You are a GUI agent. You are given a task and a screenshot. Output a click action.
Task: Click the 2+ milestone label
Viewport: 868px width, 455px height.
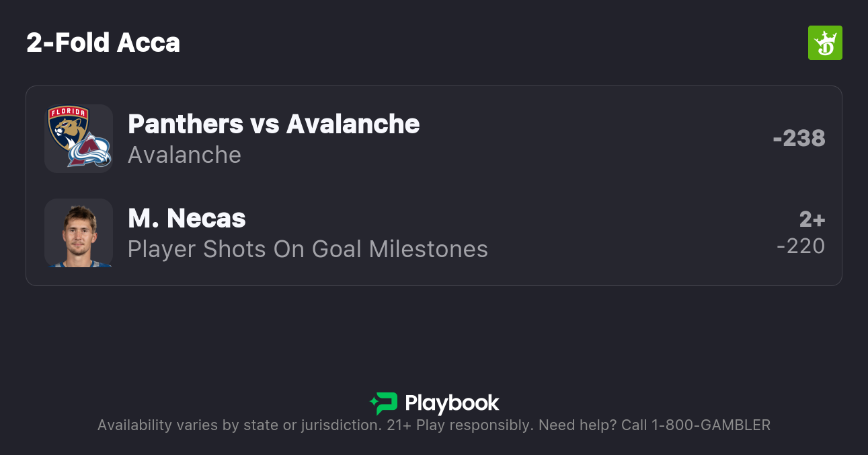(x=812, y=219)
